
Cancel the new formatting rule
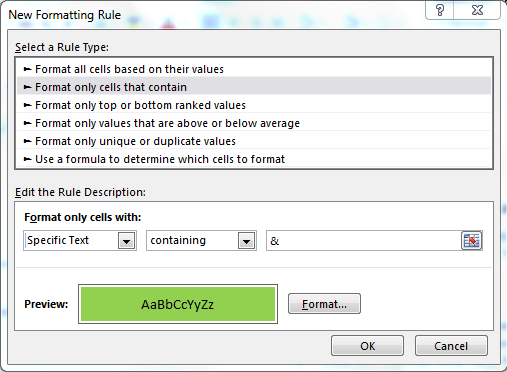point(451,346)
